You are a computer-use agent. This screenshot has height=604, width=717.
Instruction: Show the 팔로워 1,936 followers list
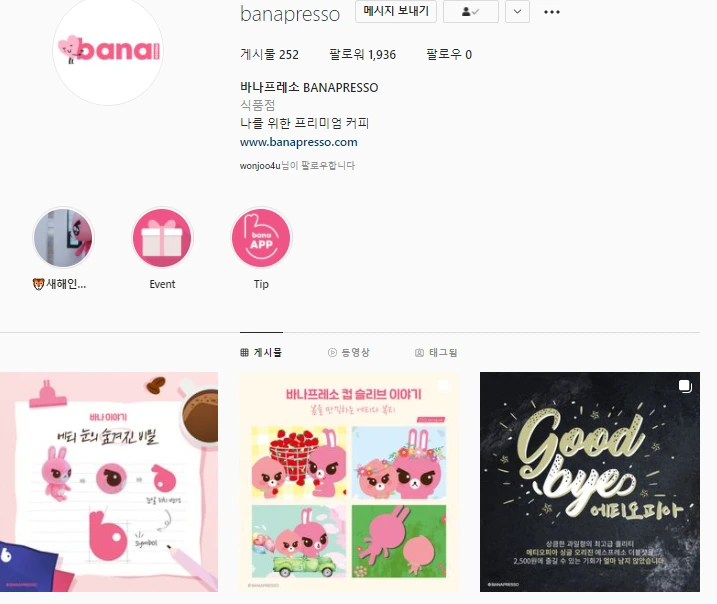pos(363,54)
